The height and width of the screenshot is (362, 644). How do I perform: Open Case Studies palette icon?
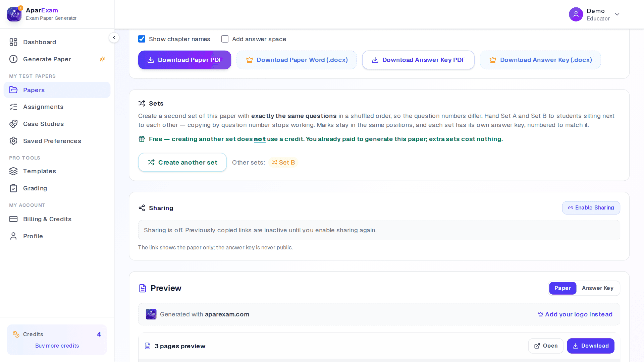click(x=13, y=124)
